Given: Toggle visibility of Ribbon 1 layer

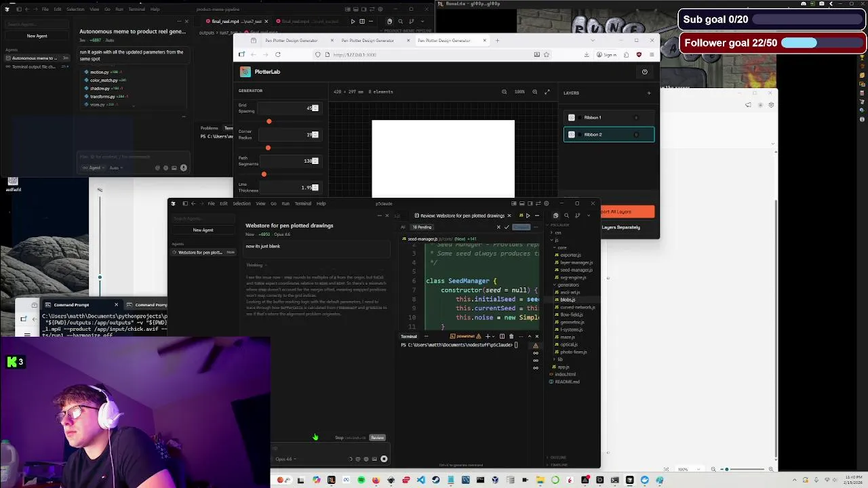Looking at the screenshot, I should pyautogui.click(x=572, y=117).
